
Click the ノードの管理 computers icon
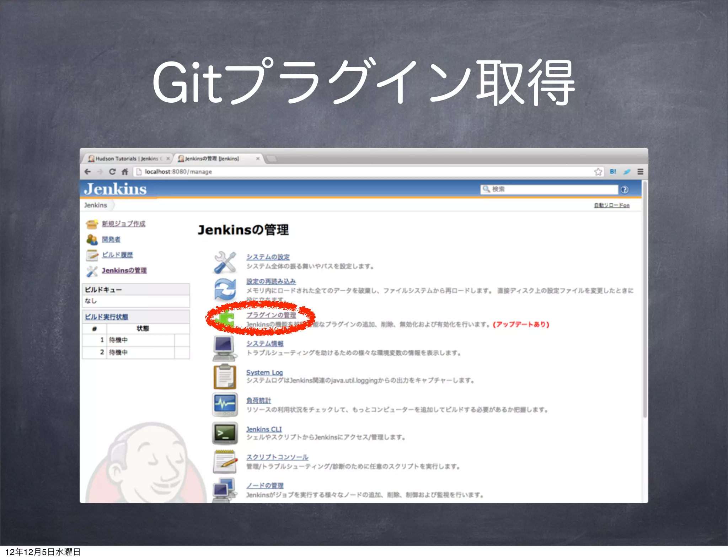(225, 490)
